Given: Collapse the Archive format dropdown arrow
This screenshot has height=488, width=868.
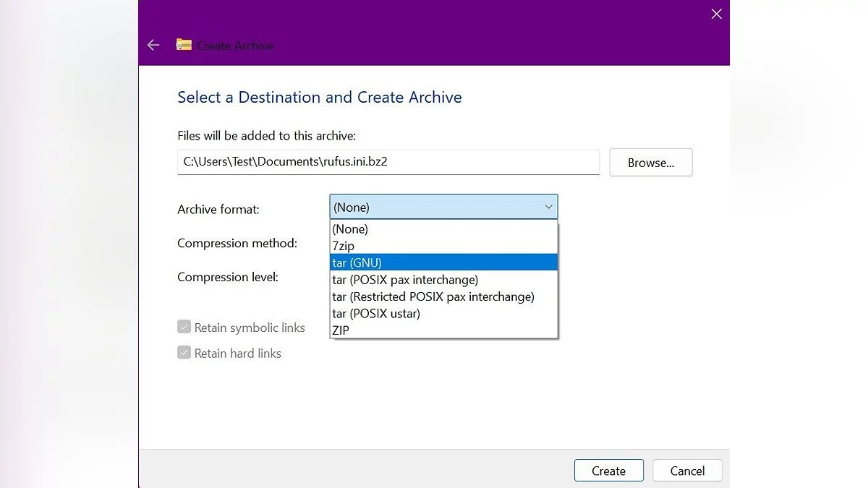Looking at the screenshot, I should (548, 207).
